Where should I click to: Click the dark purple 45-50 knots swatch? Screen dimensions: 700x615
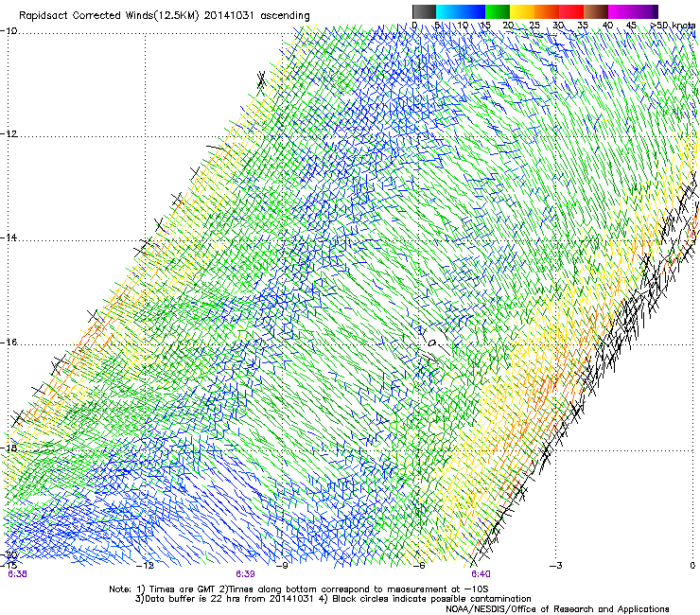tap(645, 11)
